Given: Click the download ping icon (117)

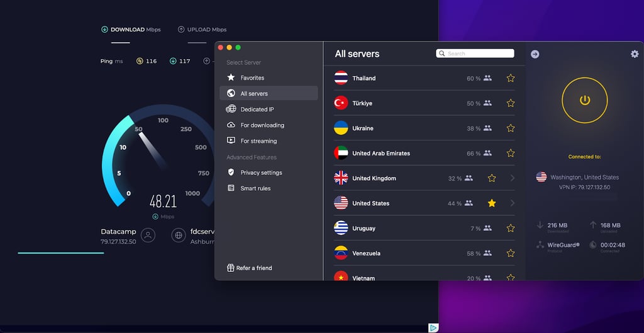Looking at the screenshot, I should tap(173, 61).
